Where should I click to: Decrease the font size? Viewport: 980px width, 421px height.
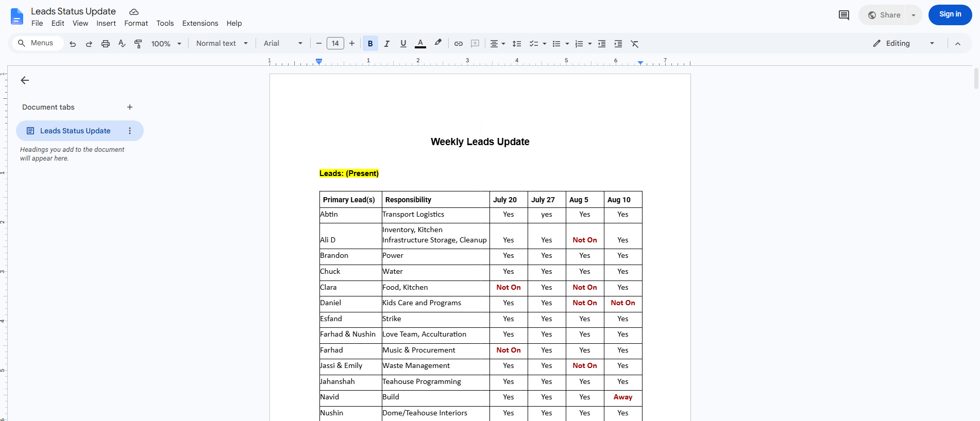[x=319, y=44]
